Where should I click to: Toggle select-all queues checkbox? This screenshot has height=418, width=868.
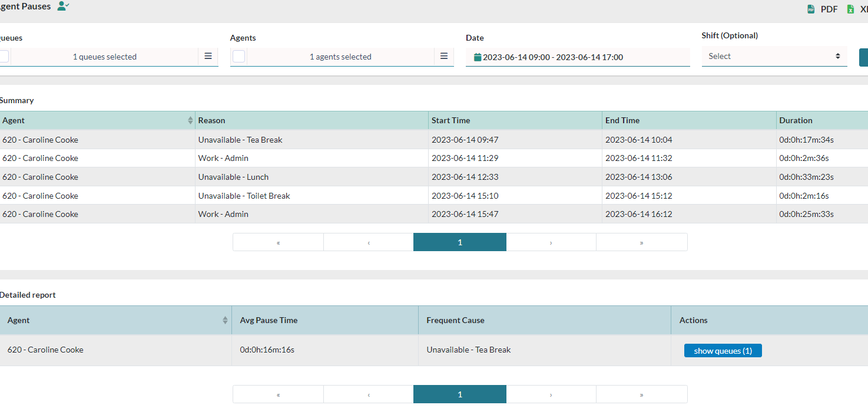tap(3, 57)
